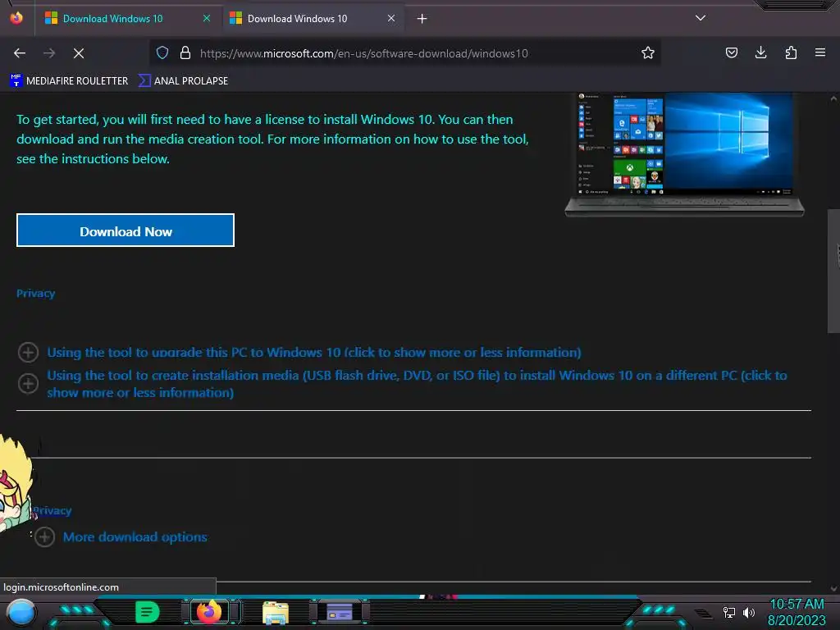The image size is (840, 630).
Task: View site security padlock information
Action: point(185,52)
